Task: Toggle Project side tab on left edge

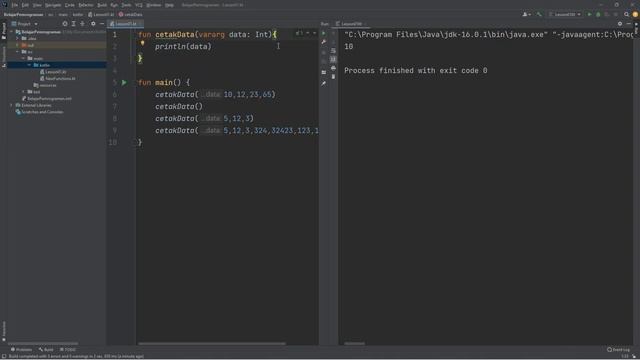Action: tap(4, 31)
